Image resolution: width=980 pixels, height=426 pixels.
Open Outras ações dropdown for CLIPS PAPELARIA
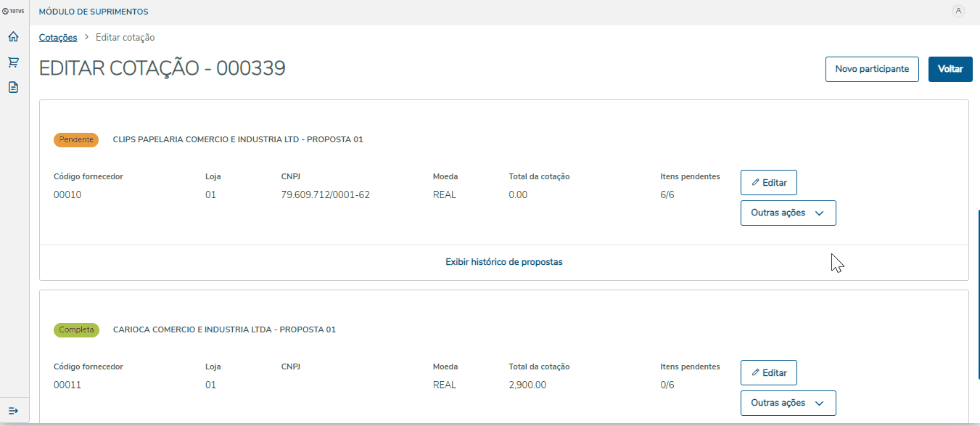pos(788,213)
